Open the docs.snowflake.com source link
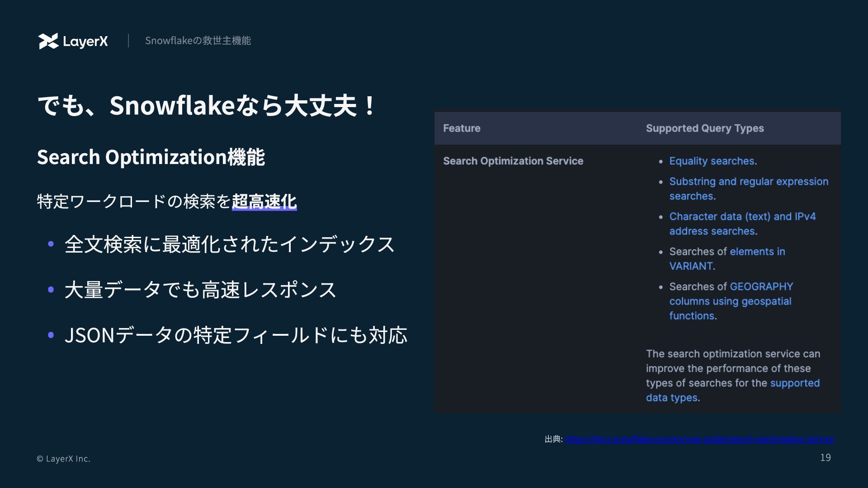The height and width of the screenshot is (488, 868). [x=699, y=439]
